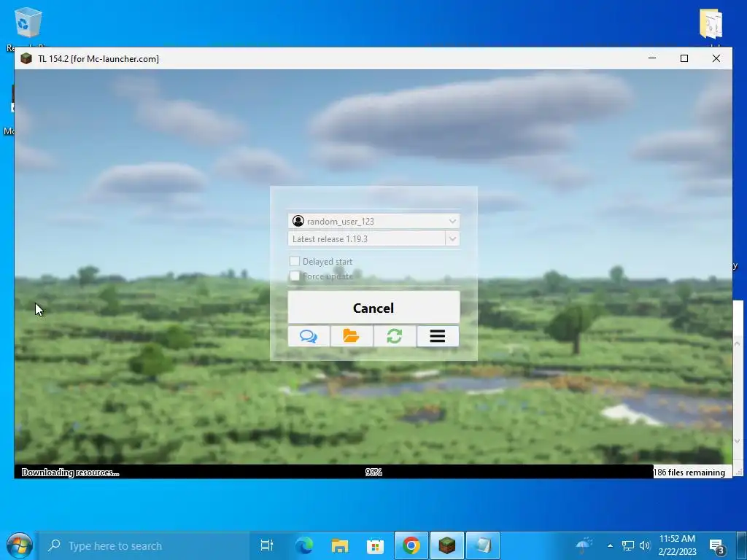Click the 90% download progress bar

point(373,472)
